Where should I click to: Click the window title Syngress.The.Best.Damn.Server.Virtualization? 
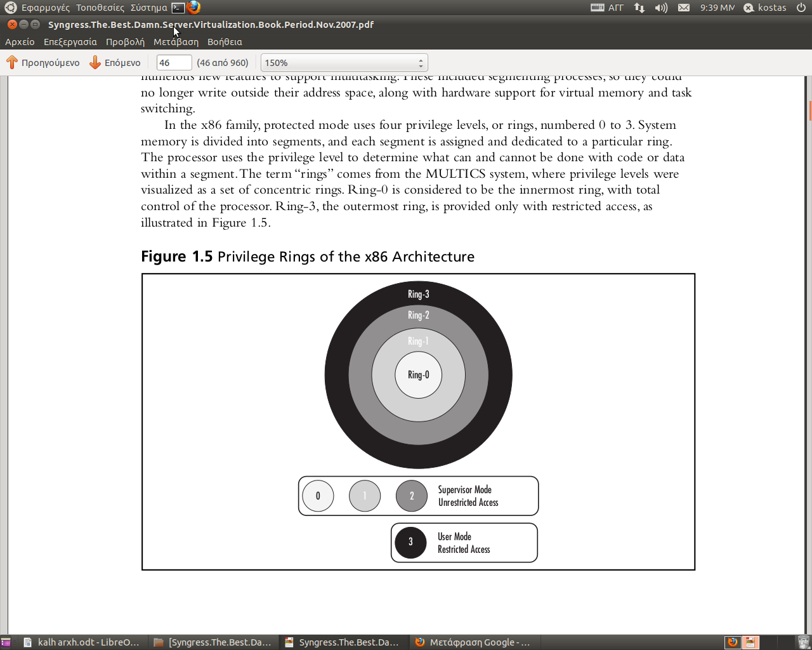(211, 25)
